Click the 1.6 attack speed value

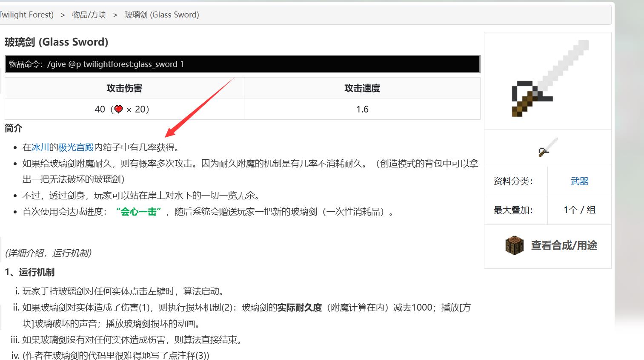tap(362, 109)
